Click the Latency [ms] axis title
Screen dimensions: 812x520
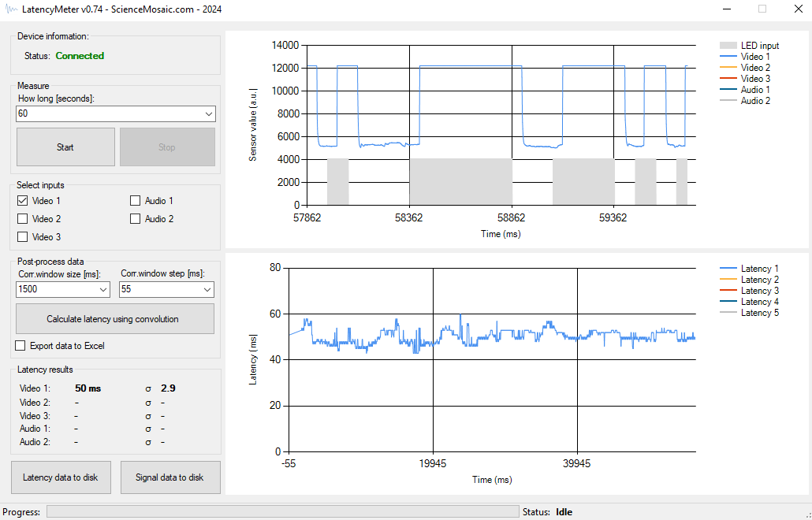click(x=253, y=359)
